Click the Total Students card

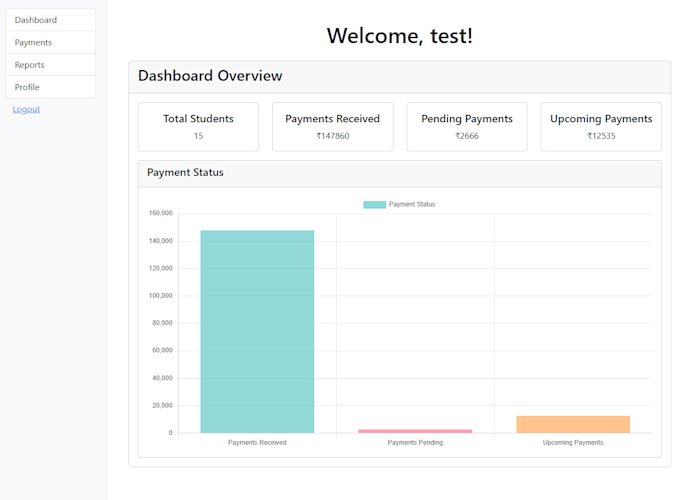(x=198, y=126)
